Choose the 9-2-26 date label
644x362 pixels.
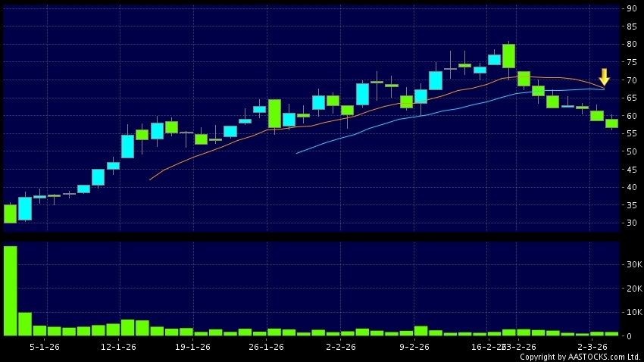pos(415,347)
